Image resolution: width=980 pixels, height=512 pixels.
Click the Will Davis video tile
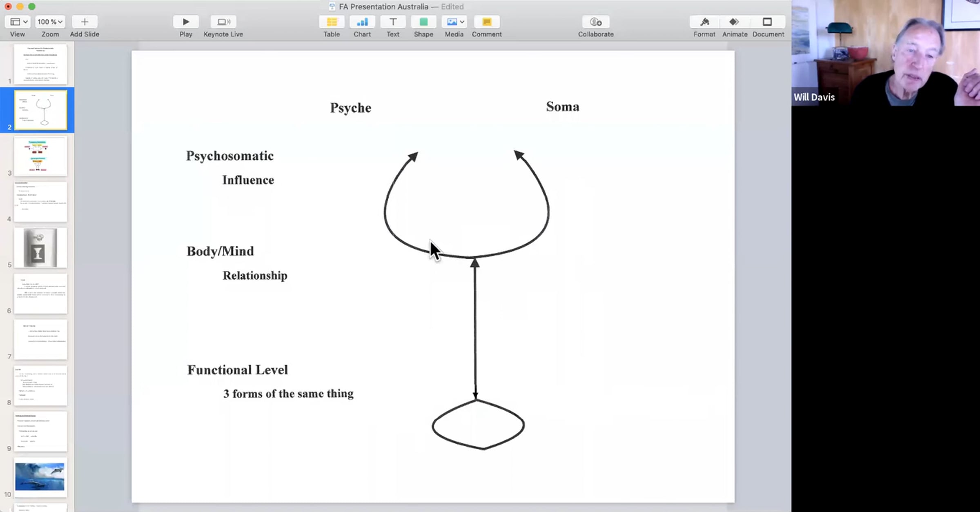click(886, 53)
